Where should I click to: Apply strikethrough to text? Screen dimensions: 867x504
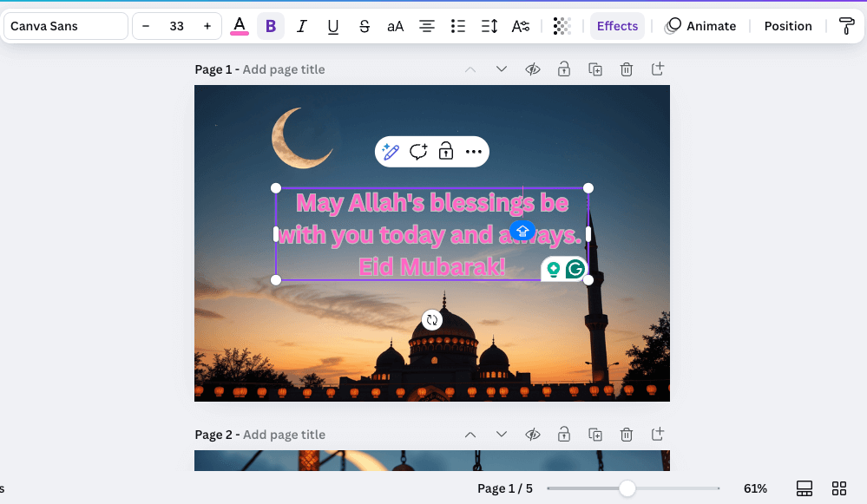[x=365, y=26]
